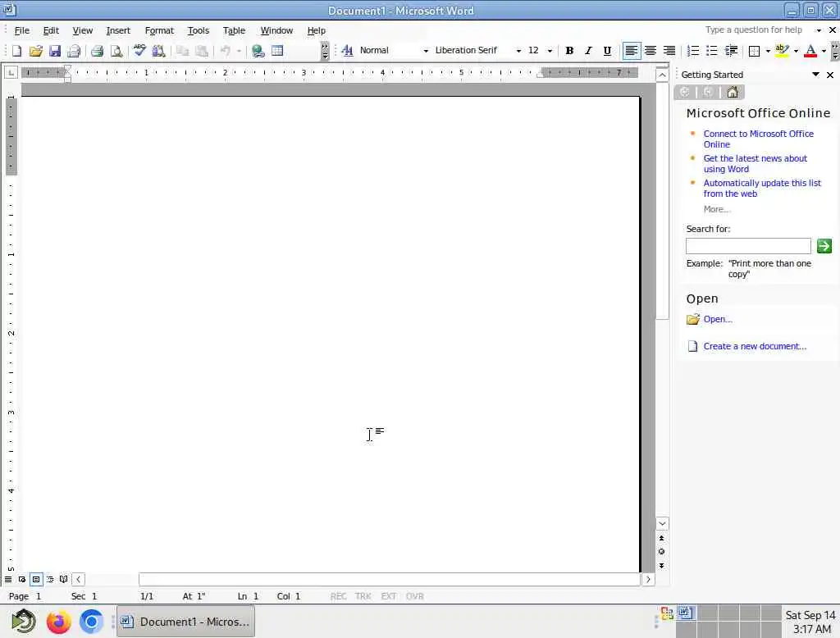Open Styles and Formatting pane icon
The height and width of the screenshot is (638, 840).
[347, 50]
